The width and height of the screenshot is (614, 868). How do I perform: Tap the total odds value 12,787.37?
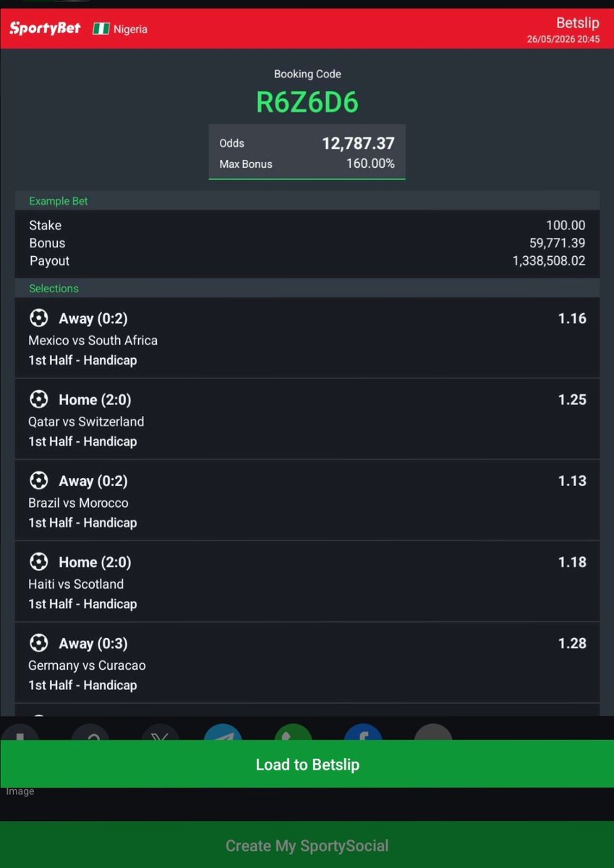(x=358, y=143)
